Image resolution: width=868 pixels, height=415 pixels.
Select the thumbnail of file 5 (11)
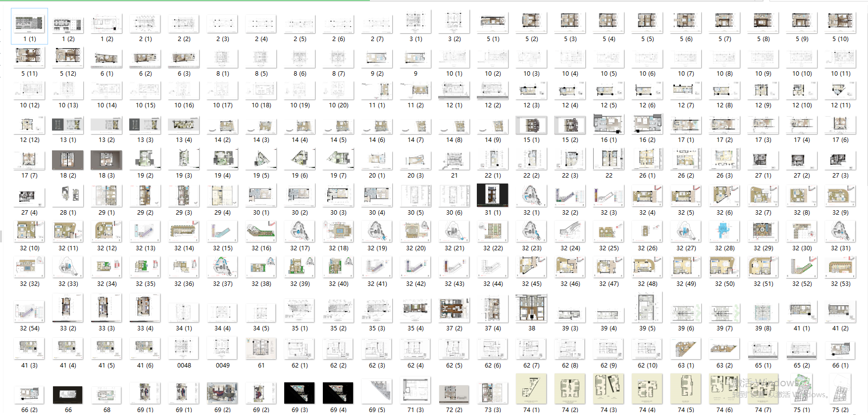29,57
